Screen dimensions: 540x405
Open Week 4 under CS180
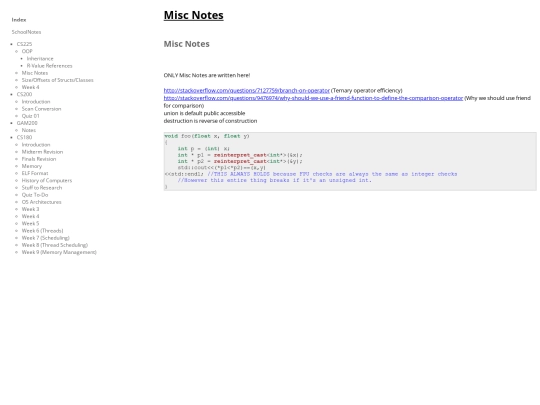point(31,216)
